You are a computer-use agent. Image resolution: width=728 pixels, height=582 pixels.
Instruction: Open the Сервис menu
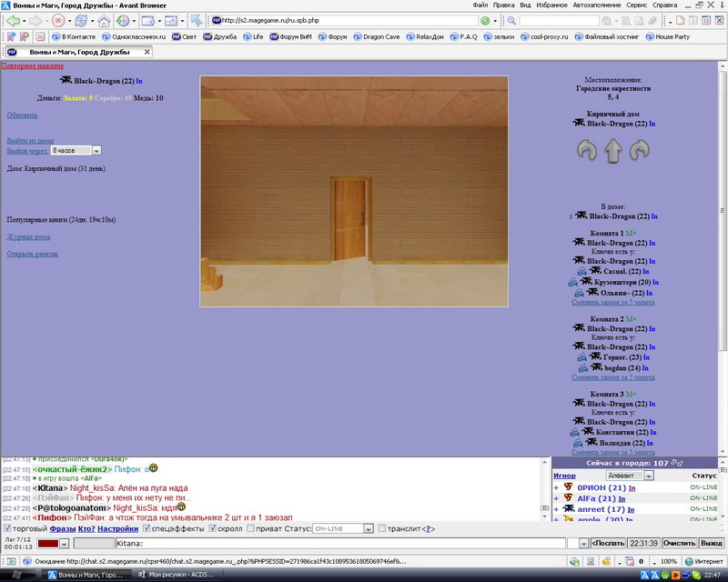(636, 5)
